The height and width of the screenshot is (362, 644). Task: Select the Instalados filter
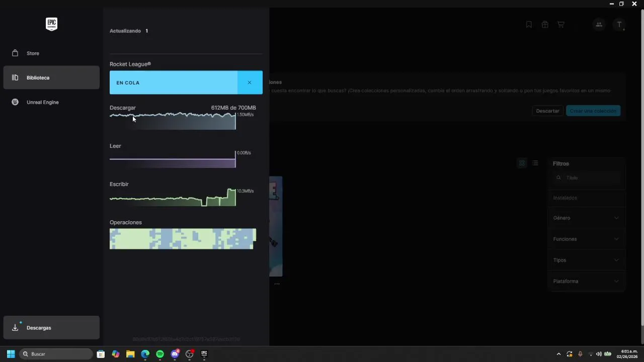[587, 198]
